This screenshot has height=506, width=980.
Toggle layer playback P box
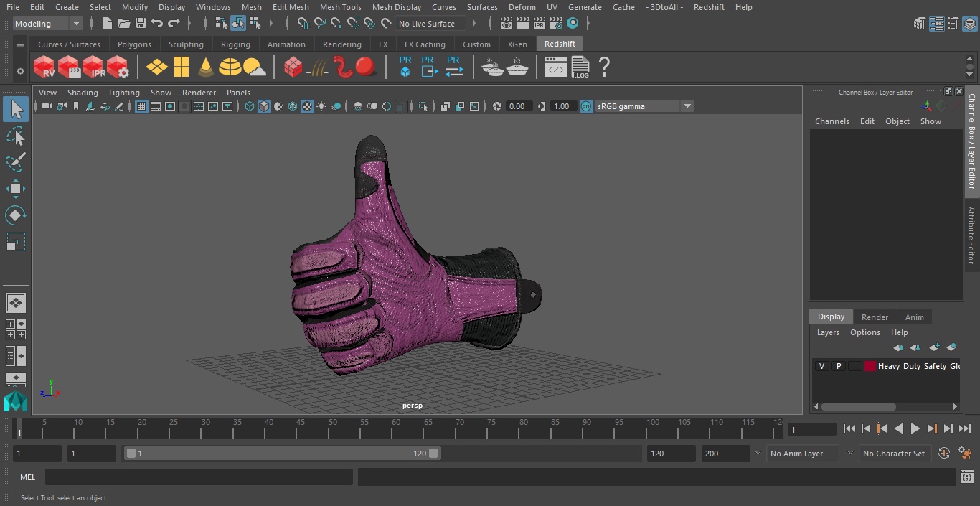pos(838,366)
